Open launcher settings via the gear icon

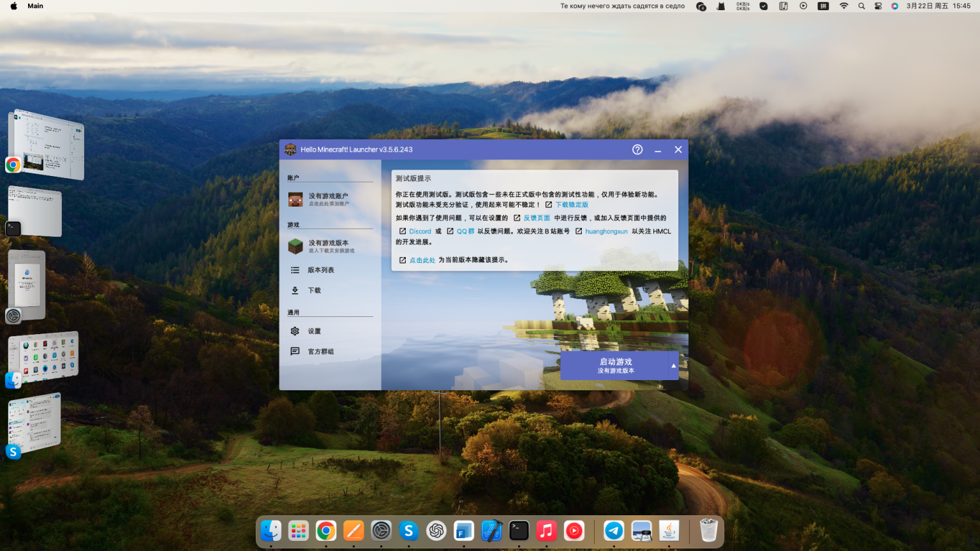(295, 331)
